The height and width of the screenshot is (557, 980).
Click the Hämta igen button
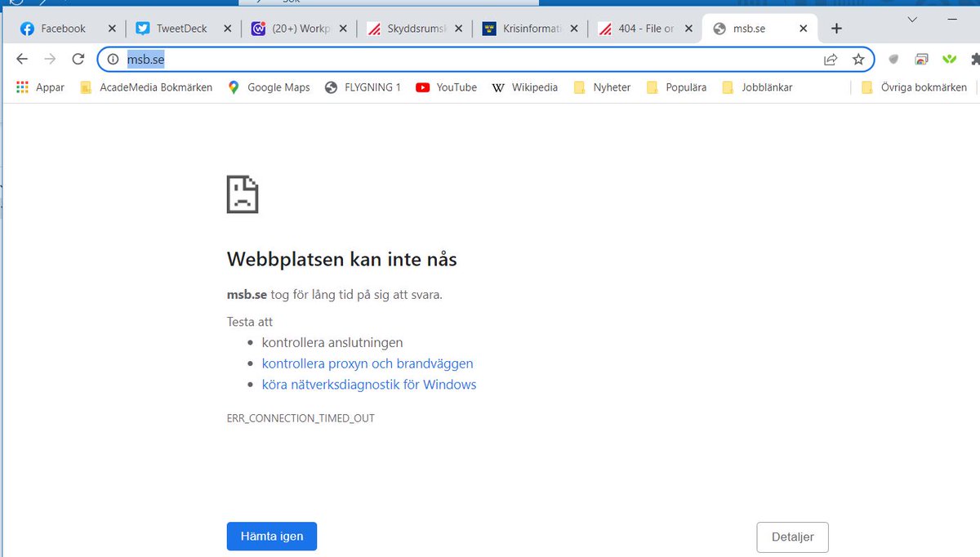(271, 536)
